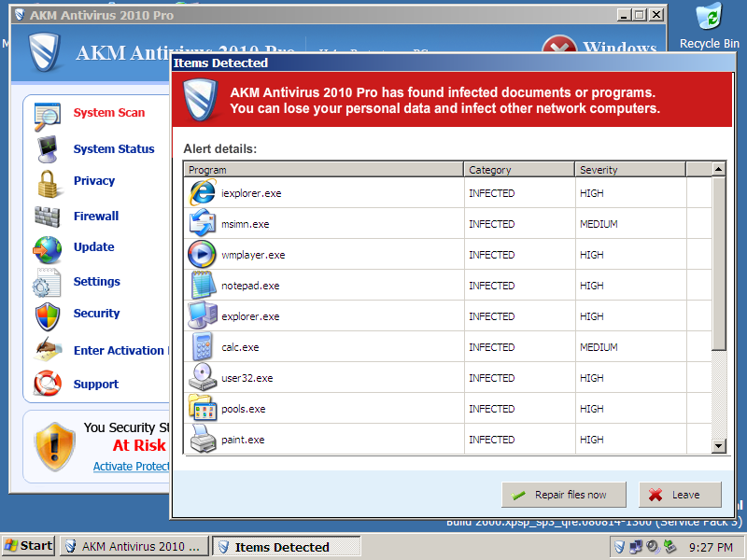Select the Enter Activation menu entry
The width and height of the screenshot is (747, 560).
click(119, 351)
